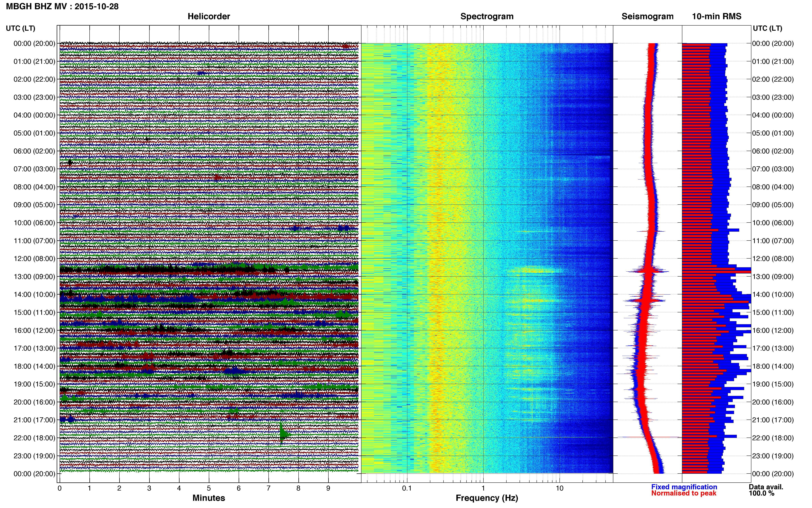Click left time label '06:00 (02:00)'
Viewport: 812px width, 508px height.
(34, 151)
